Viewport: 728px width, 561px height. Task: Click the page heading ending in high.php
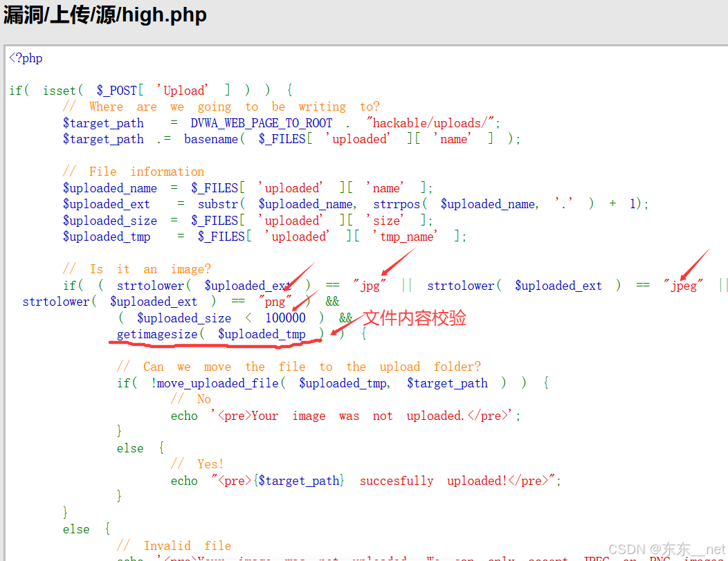[105, 15]
